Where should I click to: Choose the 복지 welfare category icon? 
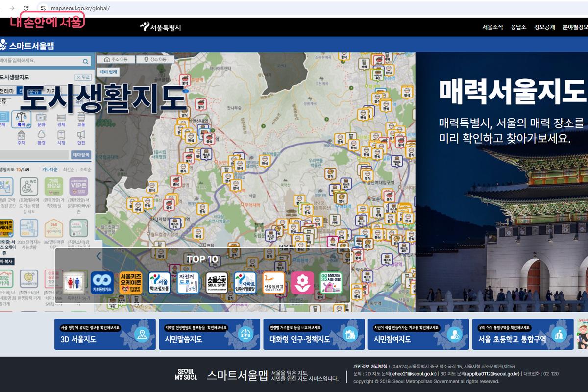22,119
